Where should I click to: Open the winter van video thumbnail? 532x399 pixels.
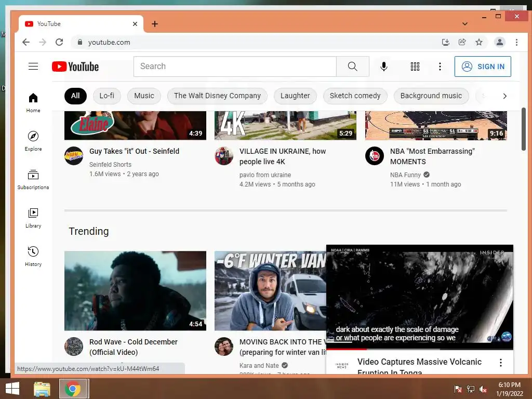(270, 291)
